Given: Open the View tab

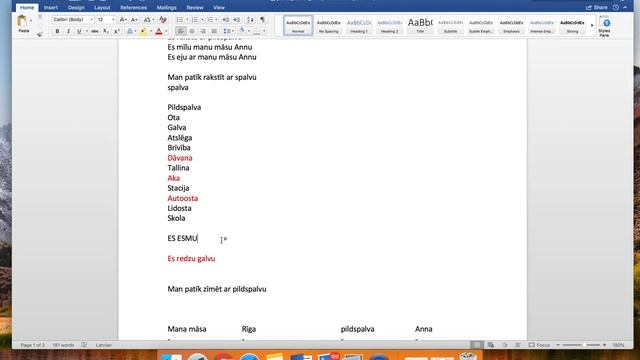Looking at the screenshot, I should click(x=219, y=7).
